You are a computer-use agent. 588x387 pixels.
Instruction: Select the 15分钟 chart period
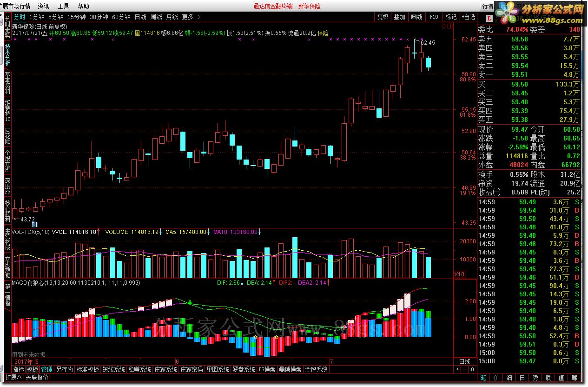tap(77, 17)
